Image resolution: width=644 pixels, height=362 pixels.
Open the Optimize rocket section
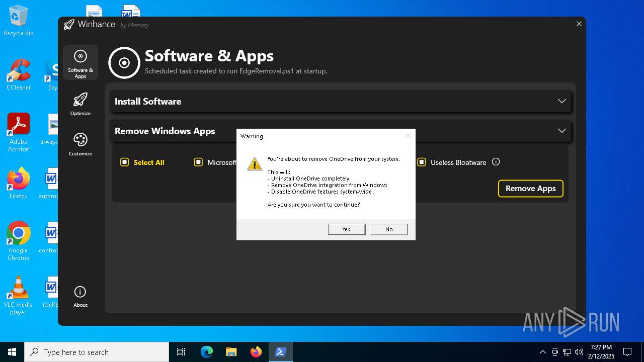coord(80,105)
